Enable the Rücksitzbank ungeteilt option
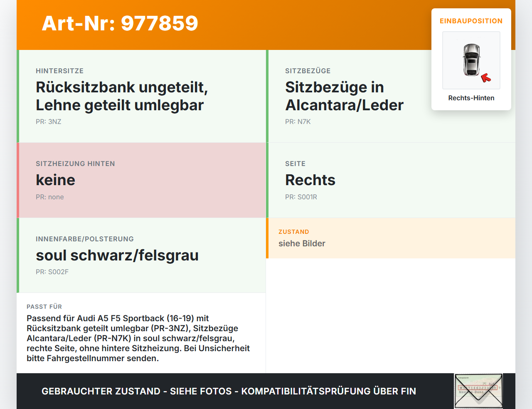This screenshot has width=532, height=409. (141, 96)
